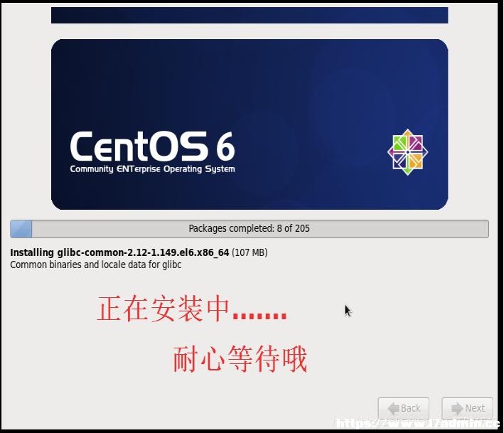Click the large CentOS wordmark
The height and width of the screenshot is (433, 504).
pos(139,146)
